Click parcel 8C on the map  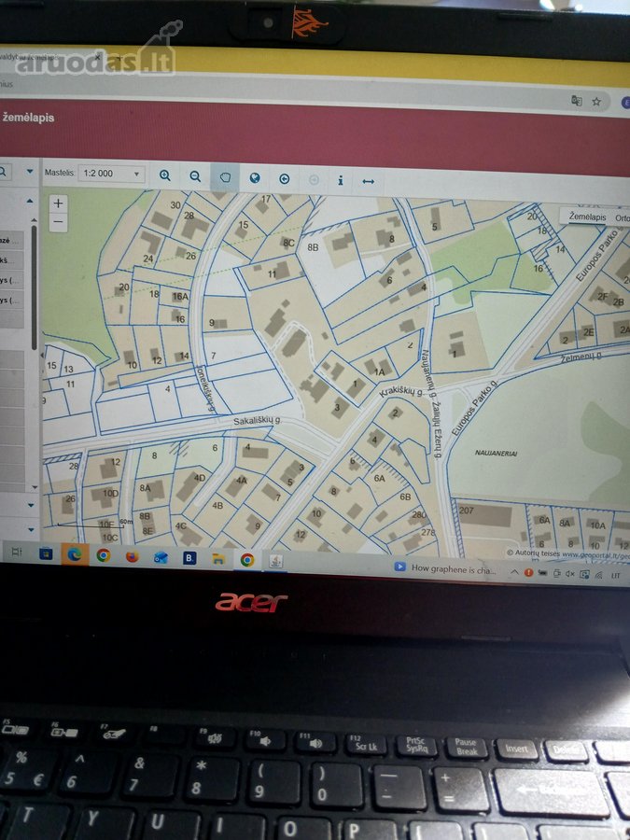[288, 243]
